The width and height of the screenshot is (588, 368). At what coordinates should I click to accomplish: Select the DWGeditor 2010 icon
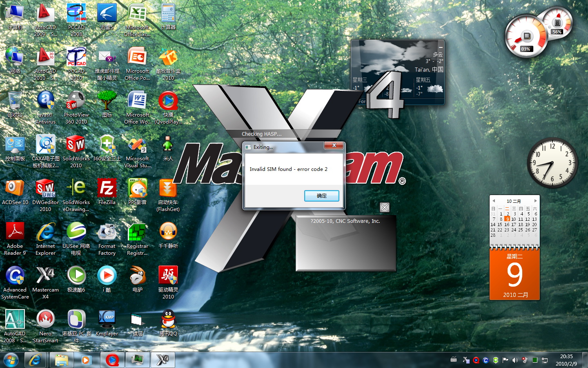pos(45,195)
